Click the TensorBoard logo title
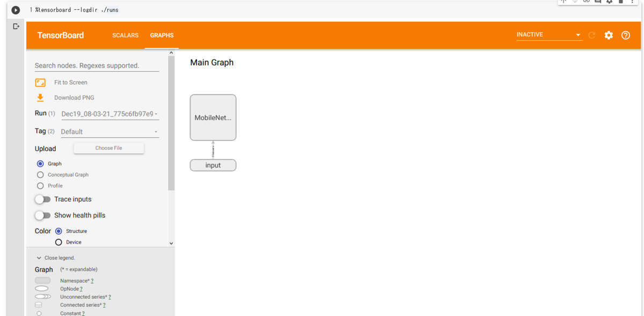The width and height of the screenshot is (644, 316). tap(61, 35)
